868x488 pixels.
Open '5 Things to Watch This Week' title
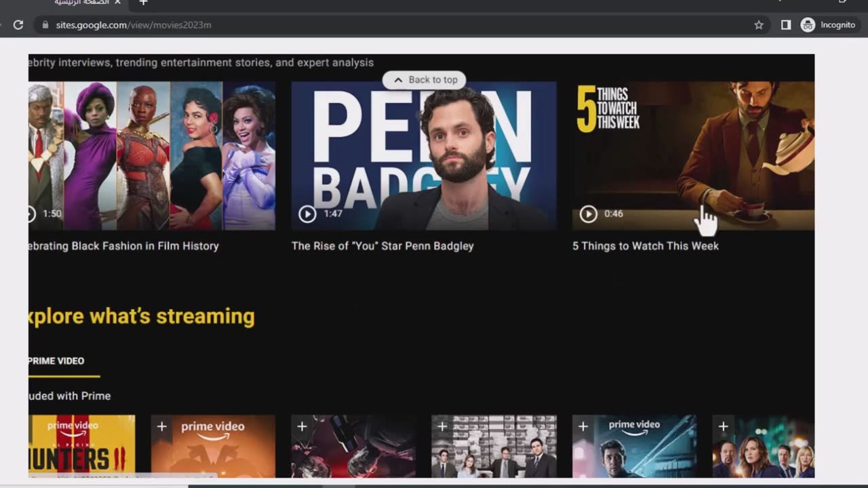point(646,246)
